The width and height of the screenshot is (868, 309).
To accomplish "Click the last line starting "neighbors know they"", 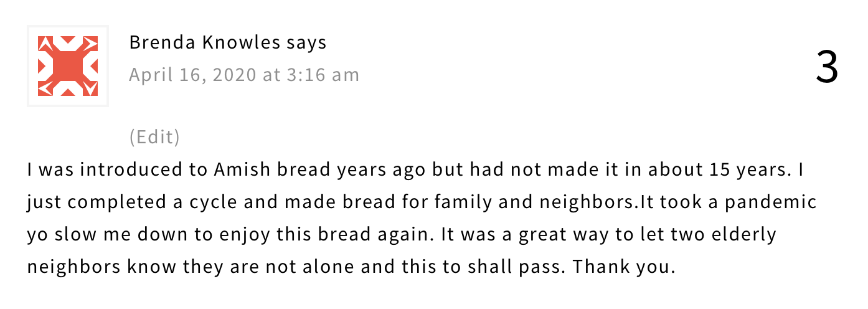I will point(351,267).
